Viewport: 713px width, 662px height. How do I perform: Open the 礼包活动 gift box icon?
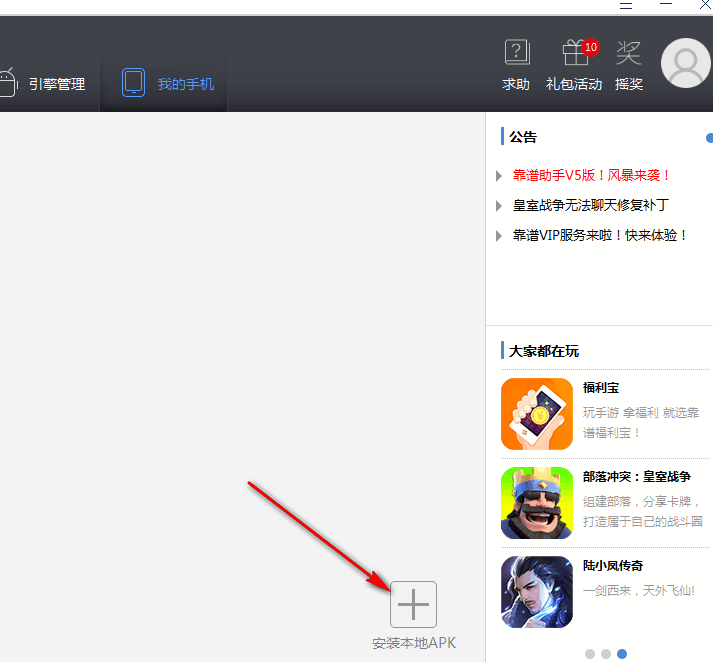click(x=574, y=53)
